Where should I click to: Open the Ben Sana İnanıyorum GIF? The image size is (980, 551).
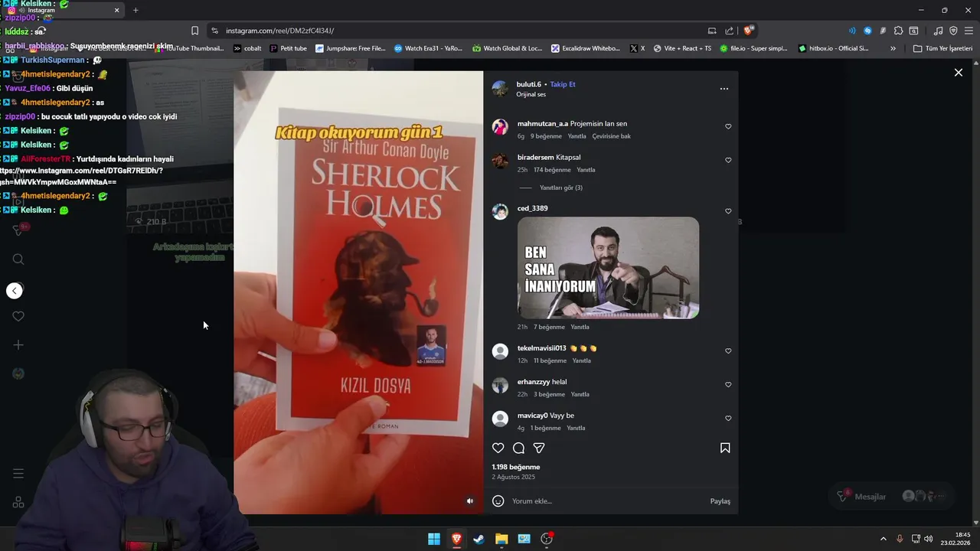[608, 268]
